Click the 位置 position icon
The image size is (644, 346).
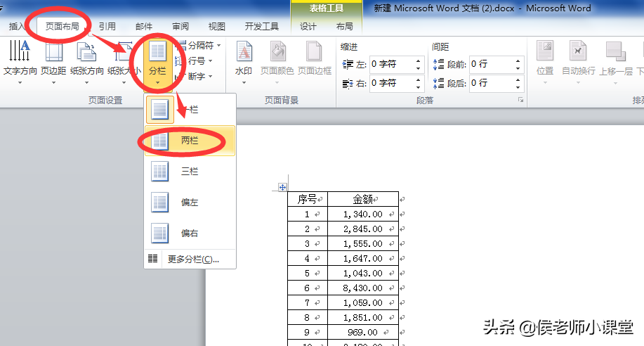coord(546,52)
